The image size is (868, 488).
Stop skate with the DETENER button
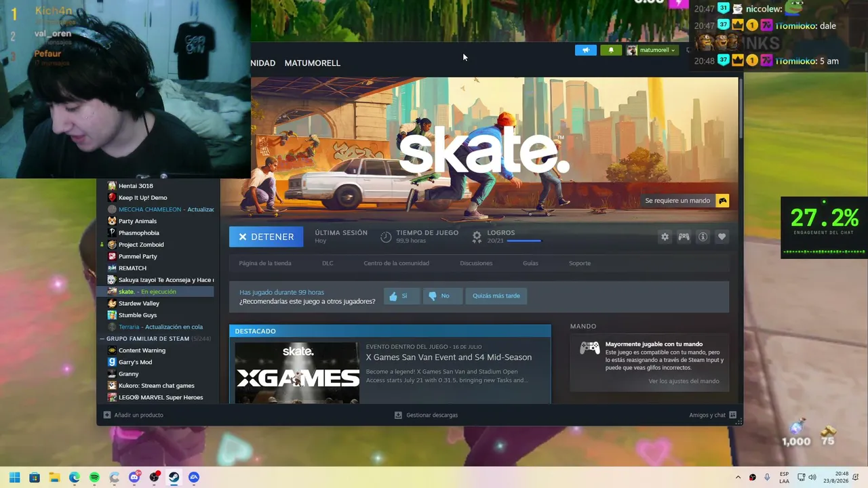click(x=266, y=237)
